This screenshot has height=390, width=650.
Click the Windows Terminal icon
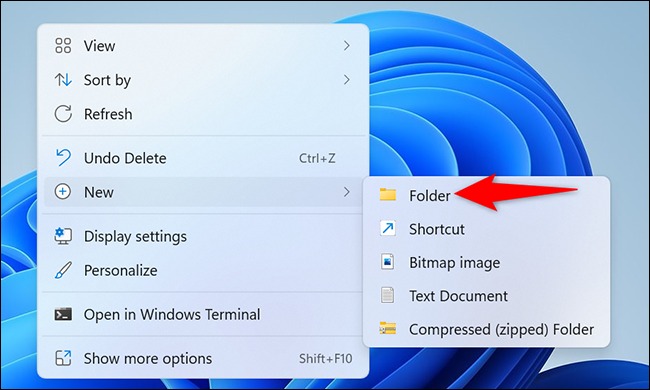click(x=63, y=315)
